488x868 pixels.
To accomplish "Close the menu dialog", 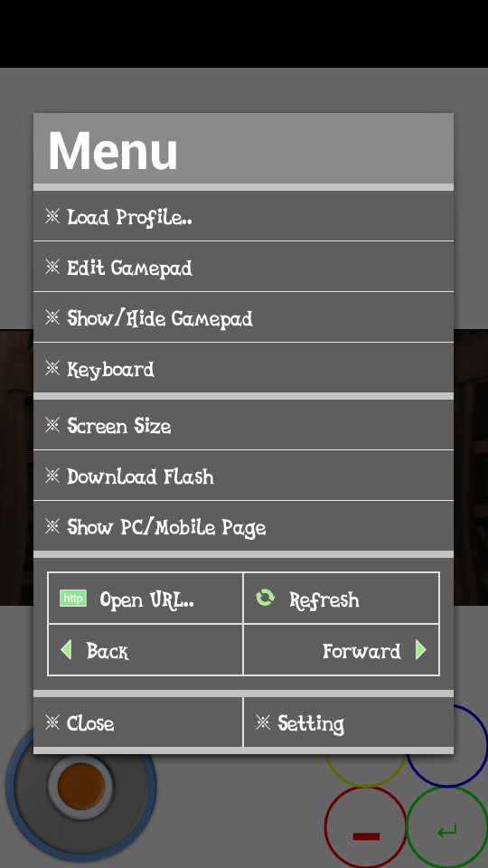I will pos(137,722).
